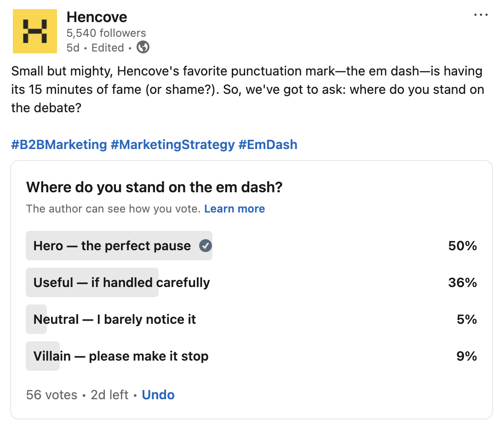The image size is (504, 425).
Task: Click the Learn more link about voting
Action: (235, 208)
